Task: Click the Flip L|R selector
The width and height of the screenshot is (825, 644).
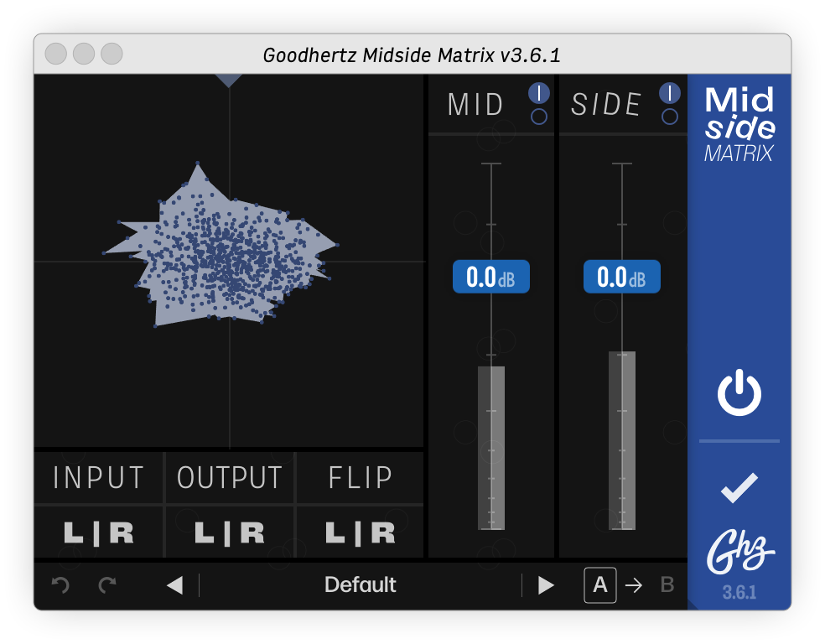Action: (361, 532)
